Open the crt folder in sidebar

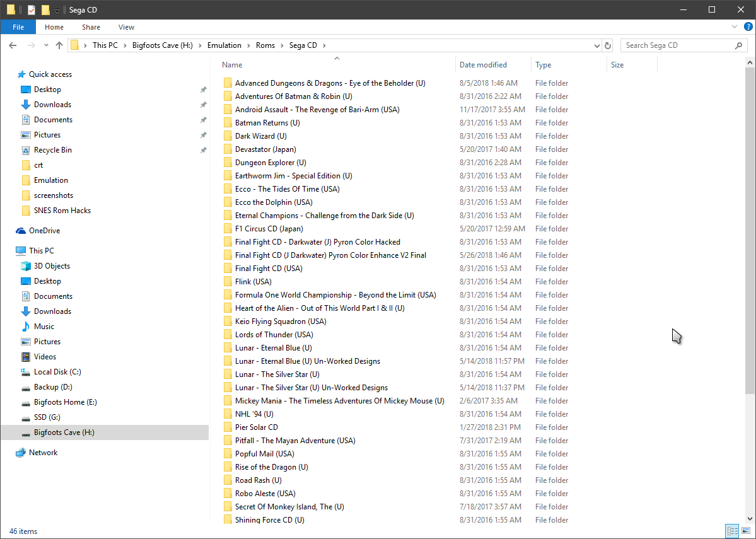pos(38,165)
